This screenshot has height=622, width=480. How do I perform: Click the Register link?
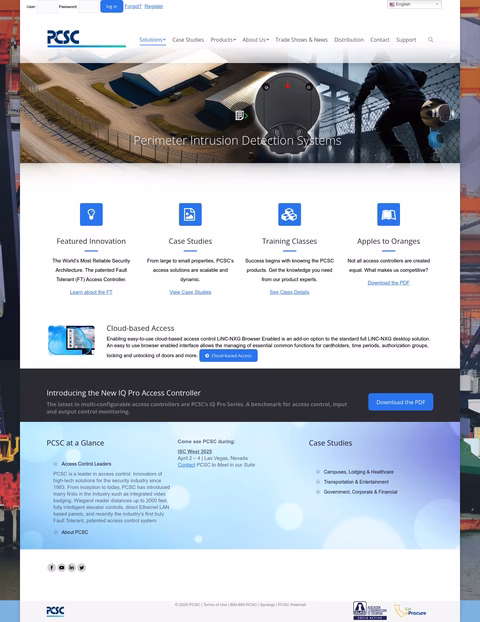[x=154, y=6]
